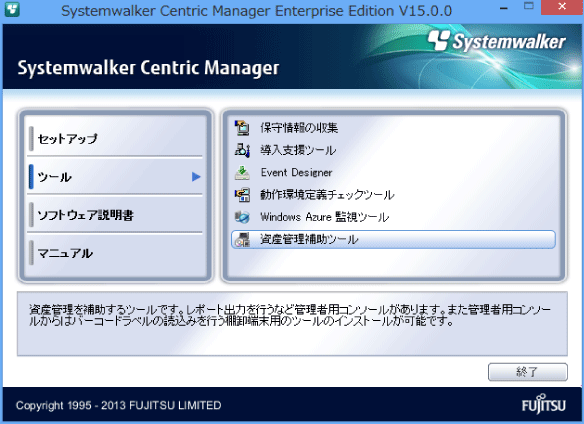Select 資産管理補助ツール entry
The image size is (584, 424).
click(393, 239)
